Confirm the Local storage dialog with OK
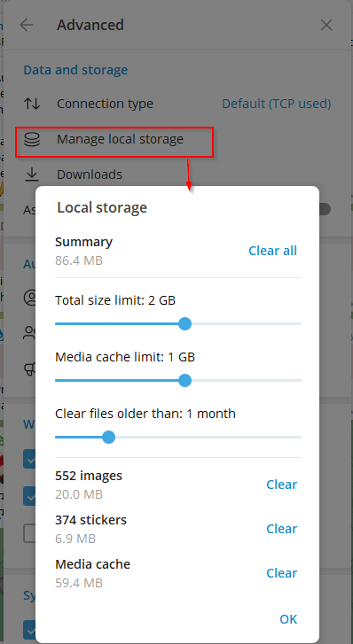This screenshot has width=353, height=644. (288, 619)
